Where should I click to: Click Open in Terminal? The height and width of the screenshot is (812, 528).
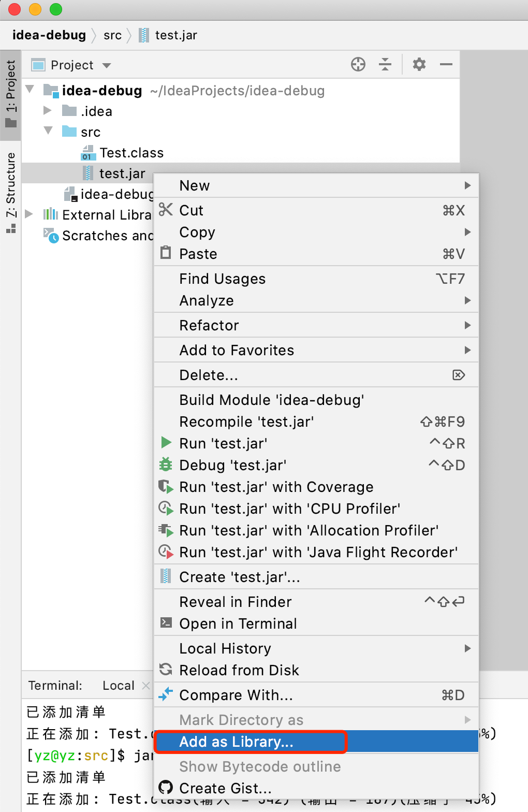coord(238,624)
